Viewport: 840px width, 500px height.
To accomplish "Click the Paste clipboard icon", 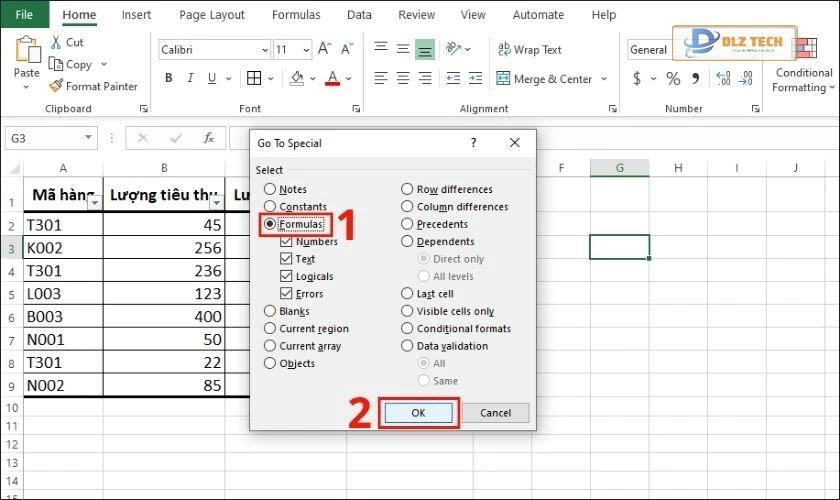I will coord(28,50).
